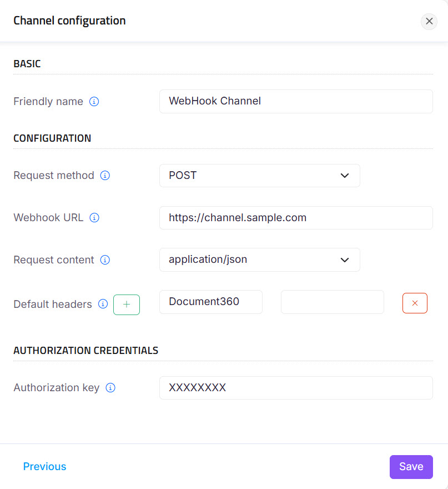Open the Request method dropdown
448x489 pixels.
[344, 175]
